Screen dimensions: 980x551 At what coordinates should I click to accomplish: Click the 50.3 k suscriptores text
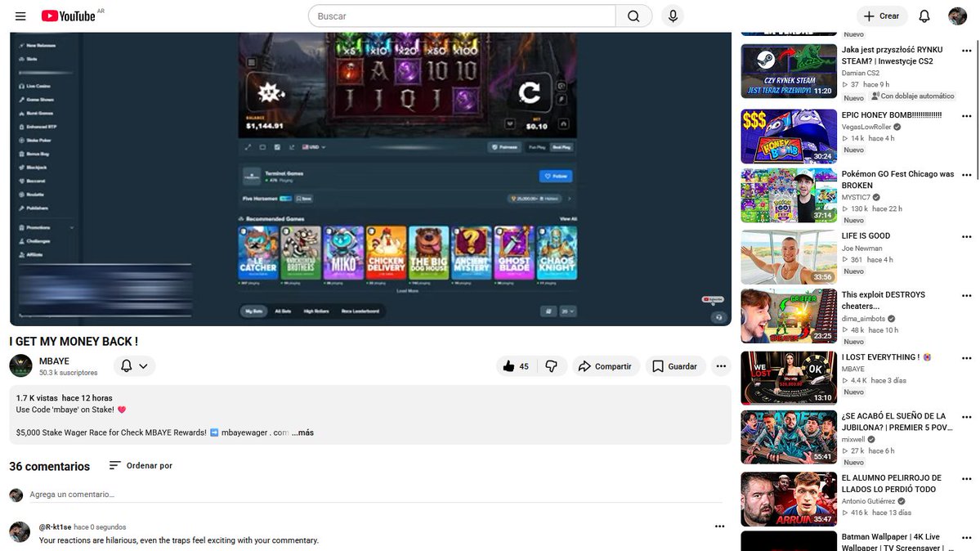[x=68, y=373]
